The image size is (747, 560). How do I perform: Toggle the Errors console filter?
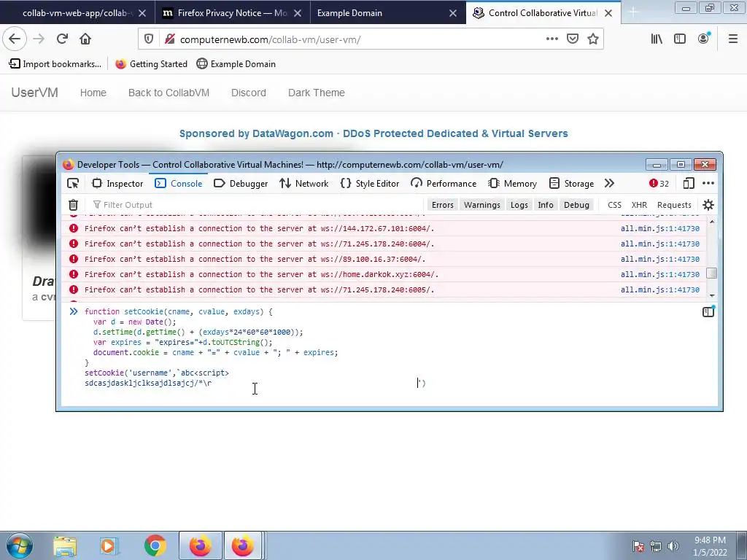pos(443,205)
